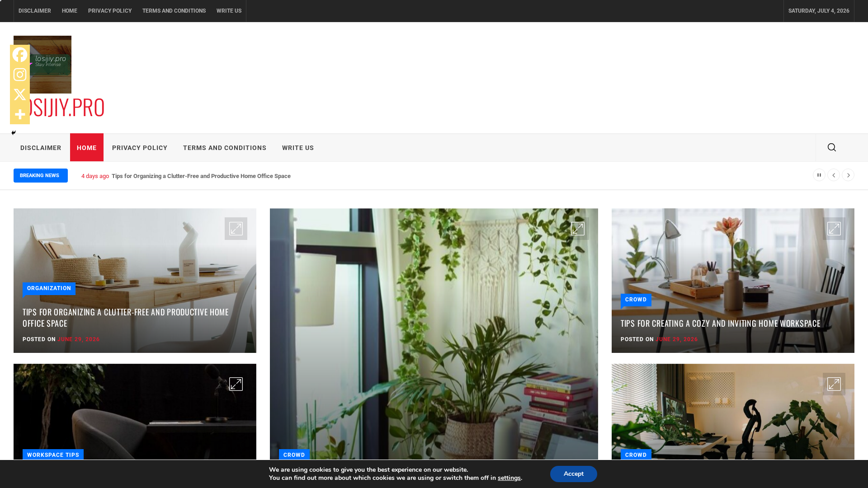868x488 pixels.
Task: Open Organization category tag
Action: 49,288
